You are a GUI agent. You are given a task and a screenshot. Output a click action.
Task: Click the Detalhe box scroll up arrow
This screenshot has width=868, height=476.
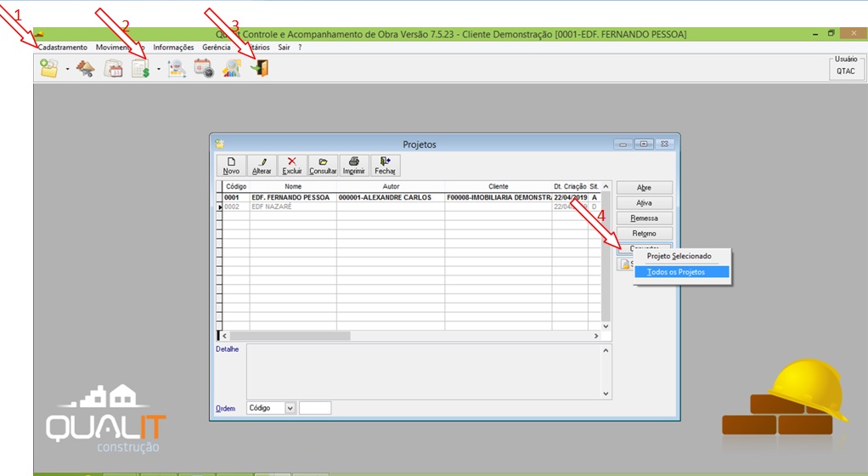[606, 350]
